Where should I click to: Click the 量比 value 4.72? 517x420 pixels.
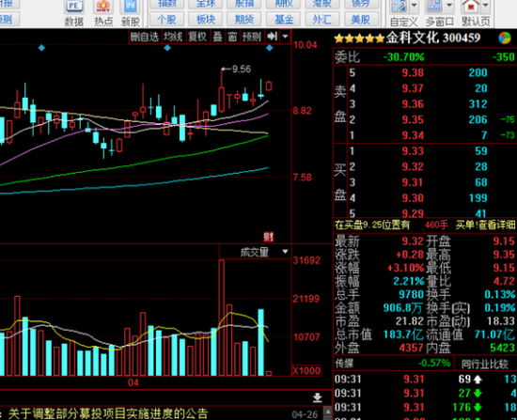pos(504,281)
